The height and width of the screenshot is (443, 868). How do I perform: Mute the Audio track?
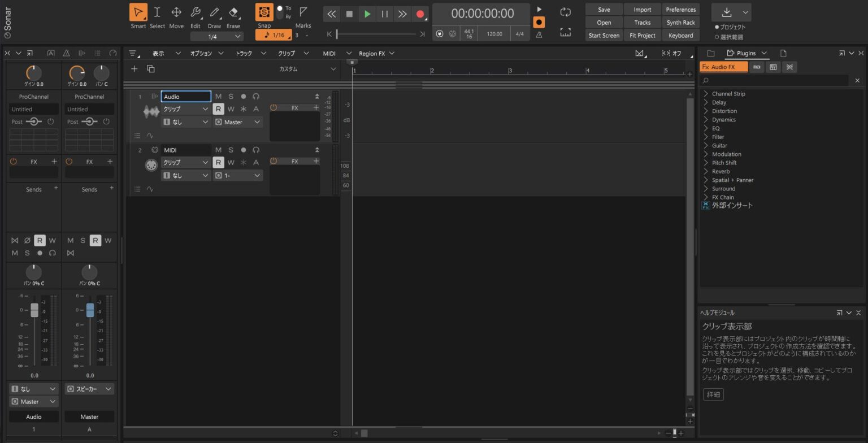coord(218,96)
